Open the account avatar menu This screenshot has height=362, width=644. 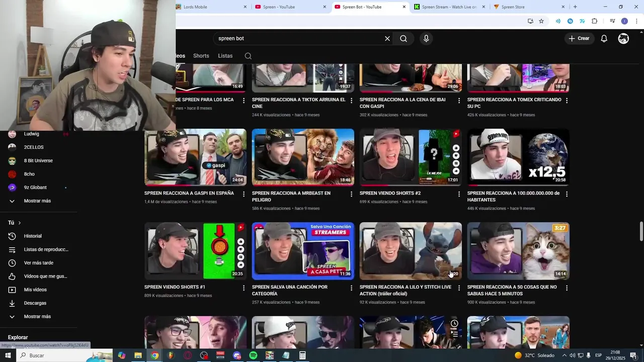pos(623,39)
